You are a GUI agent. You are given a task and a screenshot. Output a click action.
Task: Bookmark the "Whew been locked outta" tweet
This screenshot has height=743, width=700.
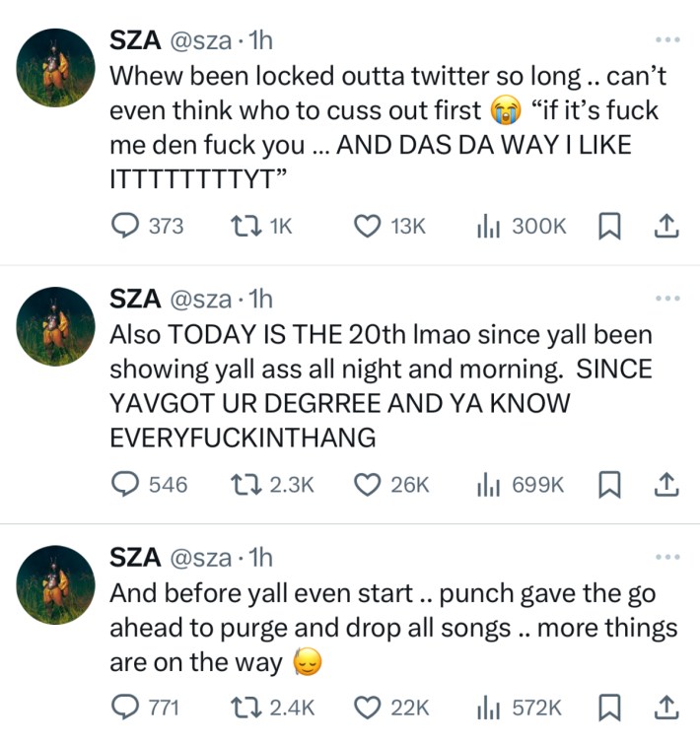(609, 226)
